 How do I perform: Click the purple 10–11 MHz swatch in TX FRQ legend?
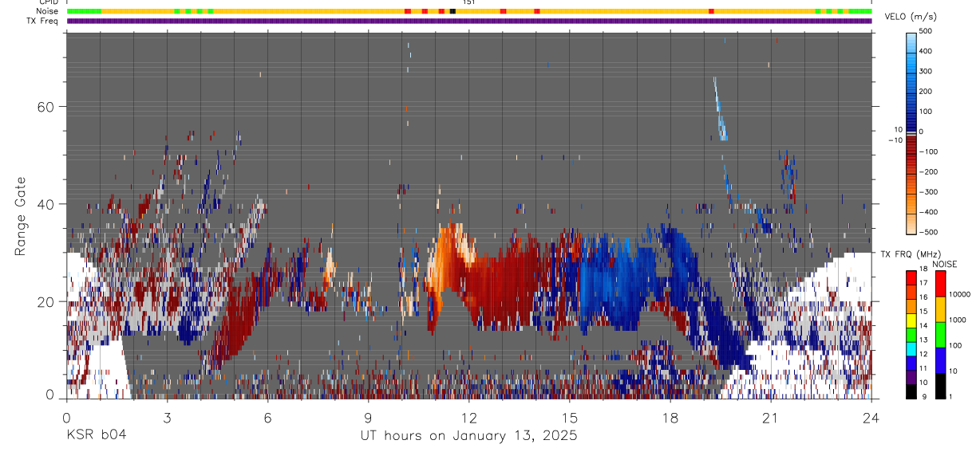911,377
